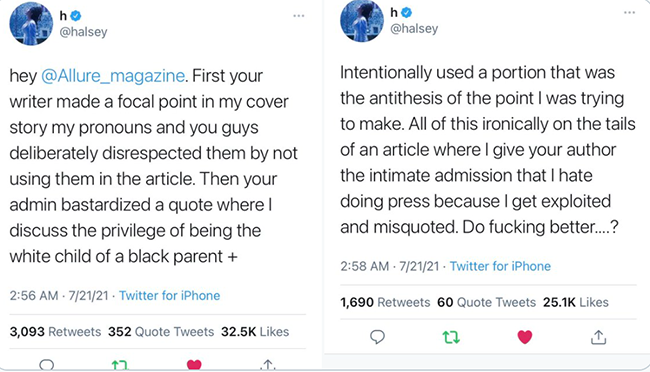Viewport: 650px width, 372px height.
Task: Open the right tweet's profile avatar
Action: pos(362,20)
